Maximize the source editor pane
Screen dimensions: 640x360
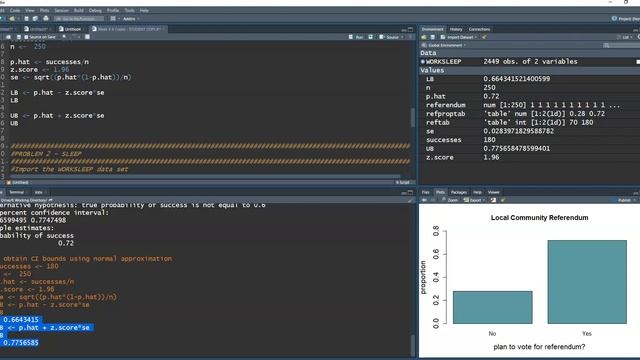411,29
